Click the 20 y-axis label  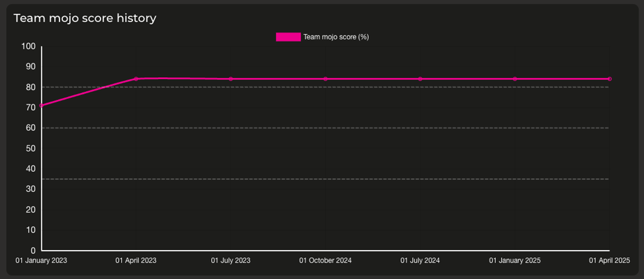[32, 210]
